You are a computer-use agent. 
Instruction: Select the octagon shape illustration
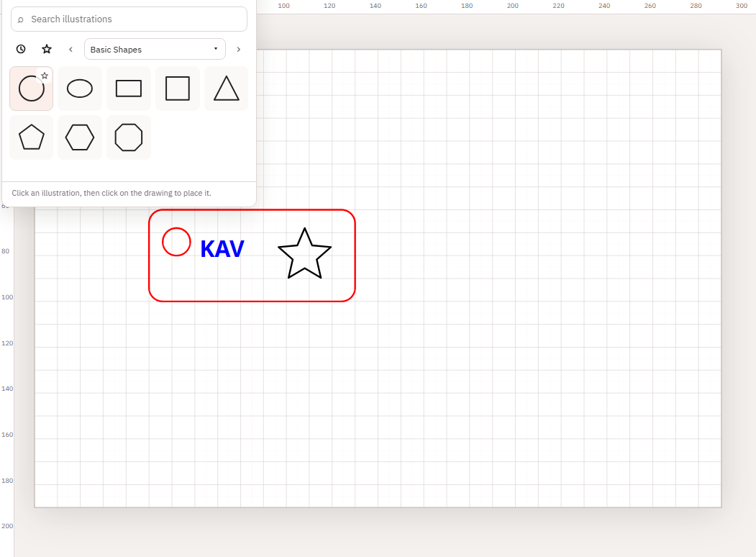[129, 137]
